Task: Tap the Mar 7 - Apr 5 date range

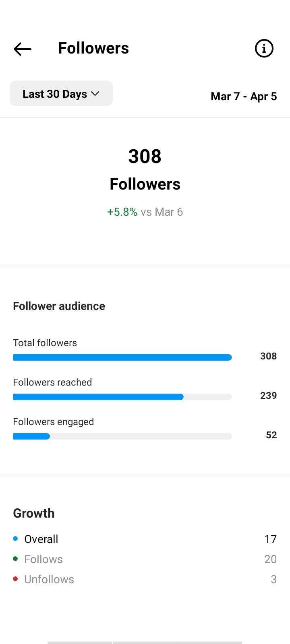Action: (244, 97)
